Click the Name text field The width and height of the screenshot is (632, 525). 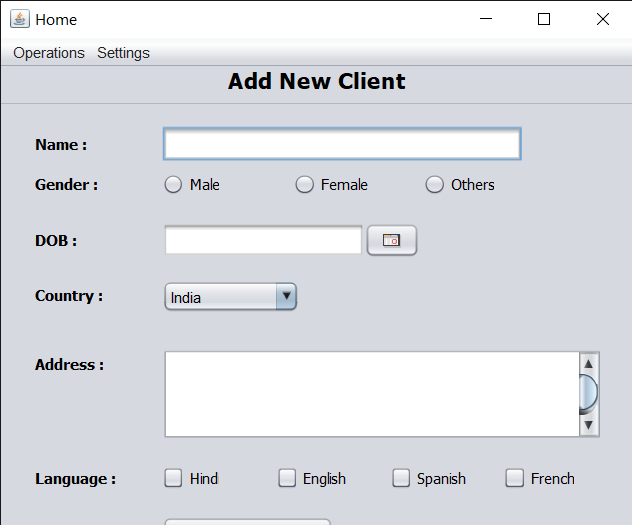(342, 144)
